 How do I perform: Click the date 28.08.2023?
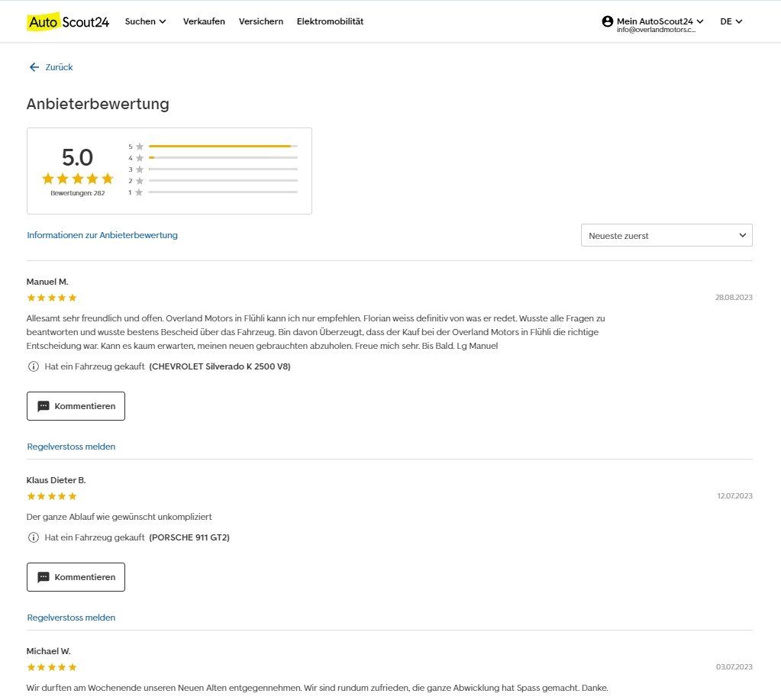click(734, 297)
